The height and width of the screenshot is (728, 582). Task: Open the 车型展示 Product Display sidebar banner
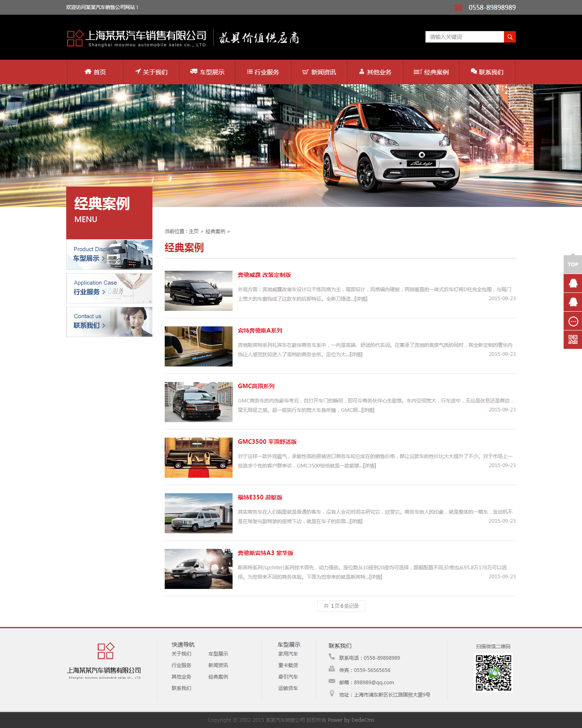[x=109, y=255]
